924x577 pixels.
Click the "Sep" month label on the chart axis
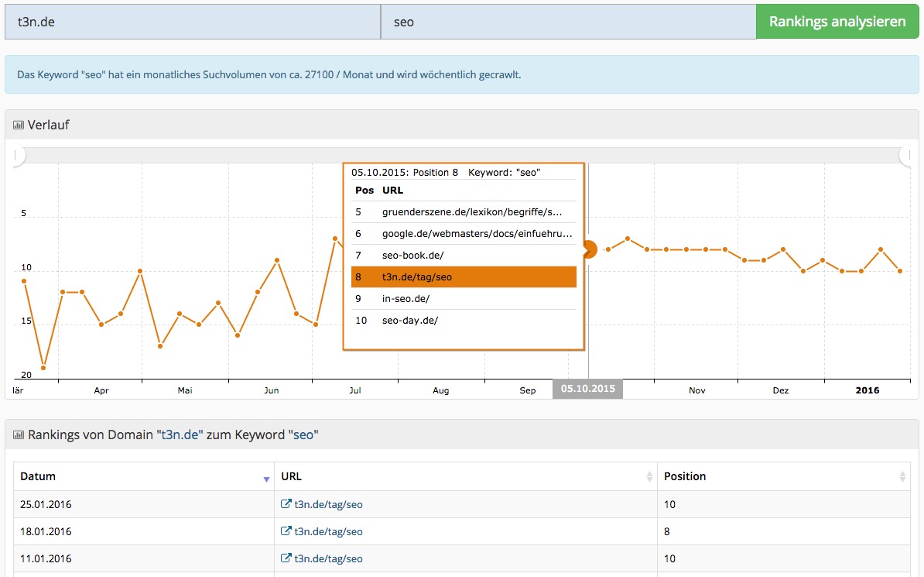tap(528, 390)
